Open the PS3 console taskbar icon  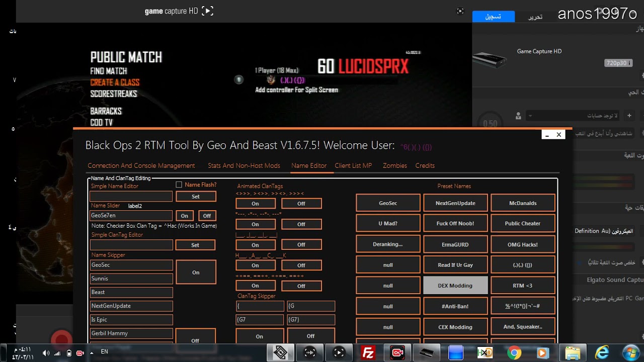[x=427, y=353]
